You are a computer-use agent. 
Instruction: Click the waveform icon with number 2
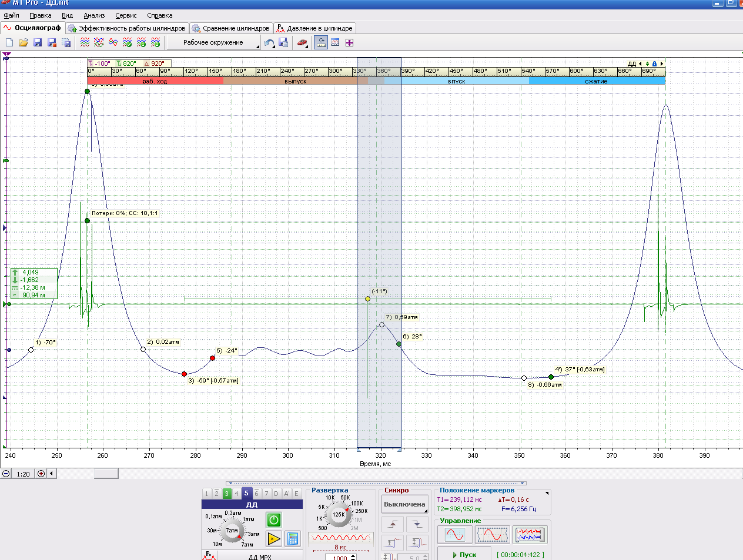click(155, 42)
